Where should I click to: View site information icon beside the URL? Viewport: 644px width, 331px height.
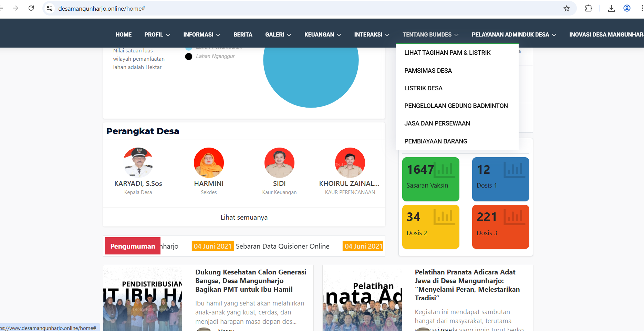tap(50, 8)
